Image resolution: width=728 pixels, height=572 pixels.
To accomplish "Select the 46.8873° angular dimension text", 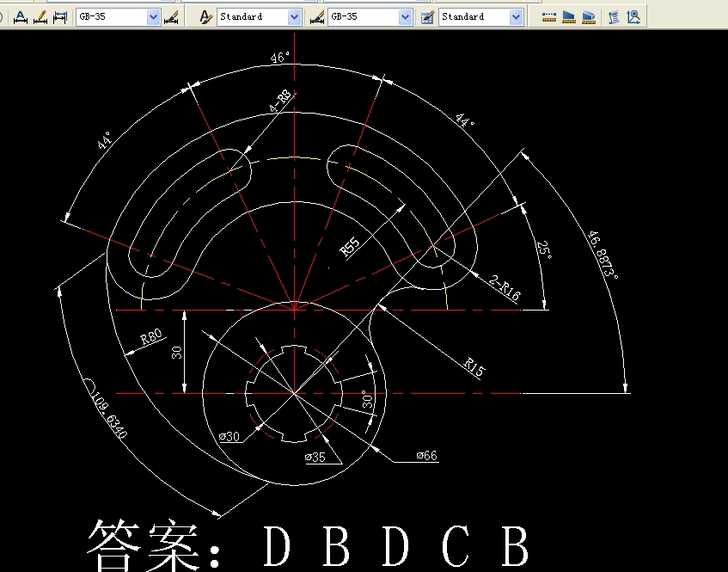I will 603,255.
